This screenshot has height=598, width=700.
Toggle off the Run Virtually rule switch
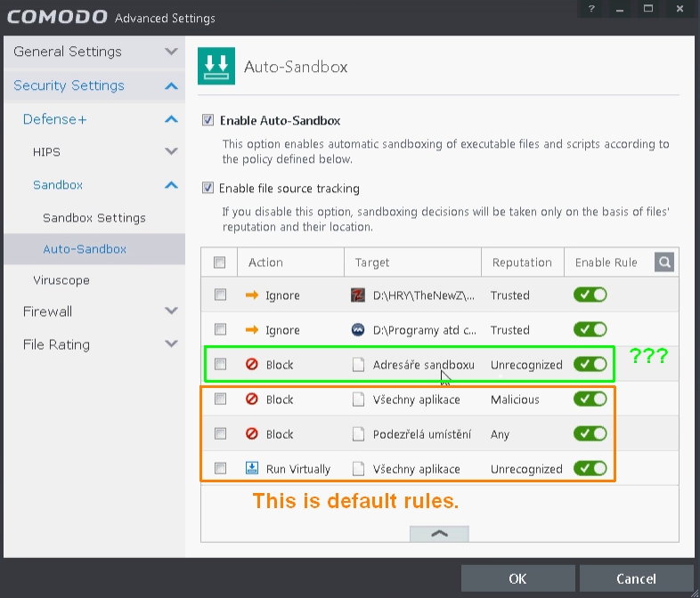click(590, 468)
